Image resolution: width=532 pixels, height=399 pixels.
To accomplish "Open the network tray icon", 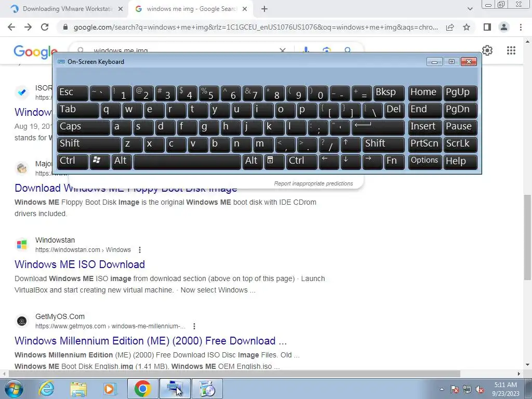I will [467, 389].
